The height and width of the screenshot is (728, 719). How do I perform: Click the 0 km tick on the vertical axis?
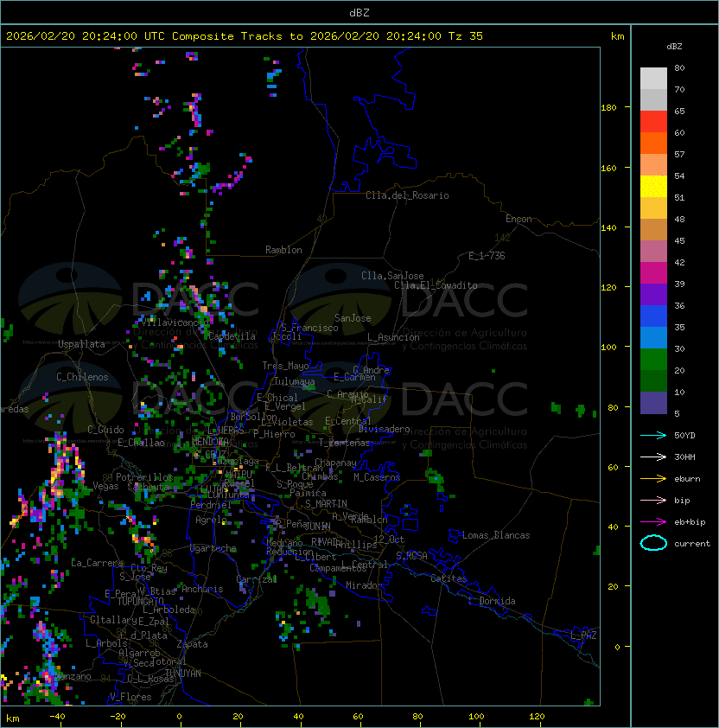[x=617, y=648]
